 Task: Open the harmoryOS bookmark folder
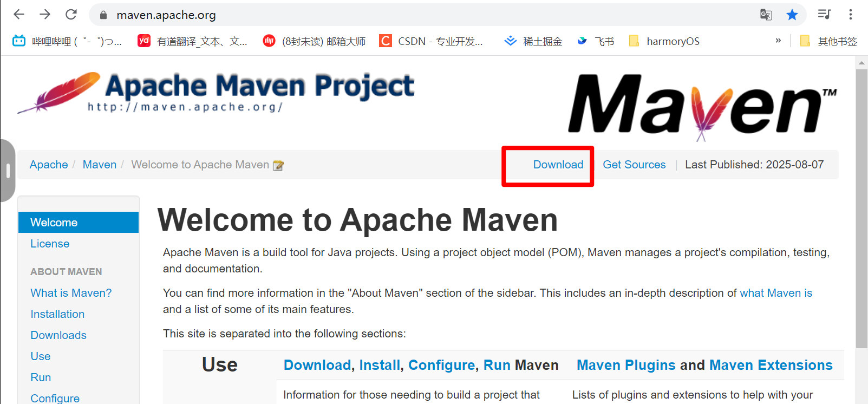[x=664, y=41]
